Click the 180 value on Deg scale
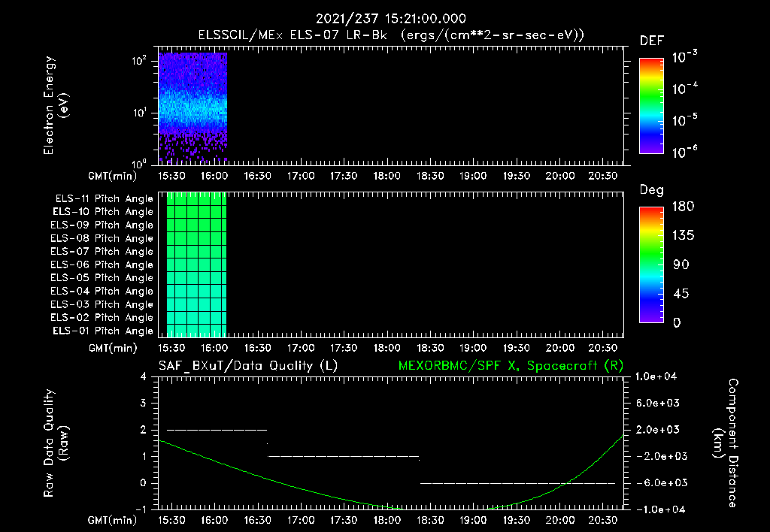The width and height of the screenshot is (770, 532). [683, 206]
